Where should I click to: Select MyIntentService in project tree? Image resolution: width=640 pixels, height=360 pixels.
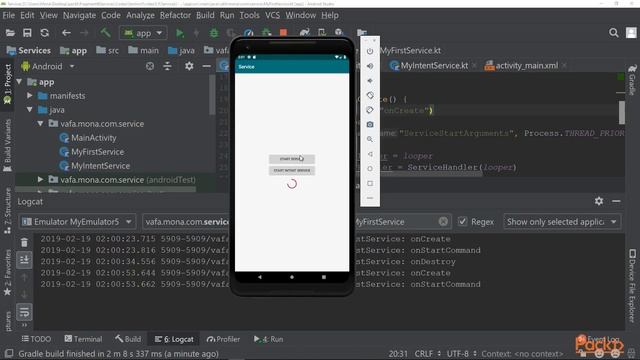[x=100, y=166]
